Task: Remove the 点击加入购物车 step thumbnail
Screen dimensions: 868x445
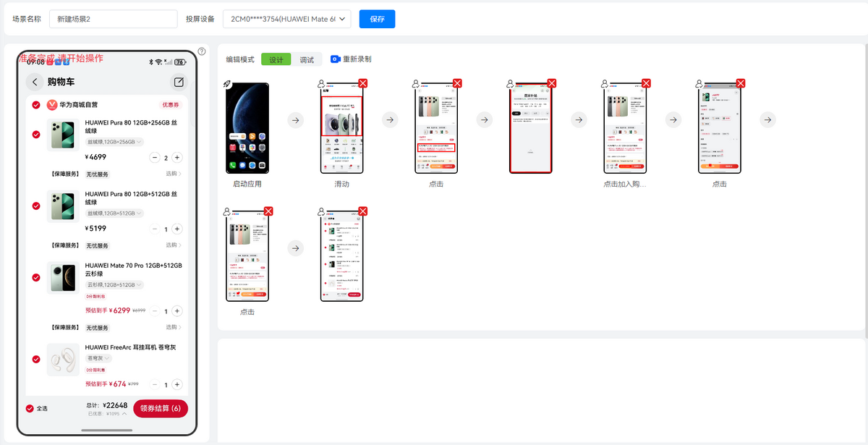Action: (x=646, y=83)
